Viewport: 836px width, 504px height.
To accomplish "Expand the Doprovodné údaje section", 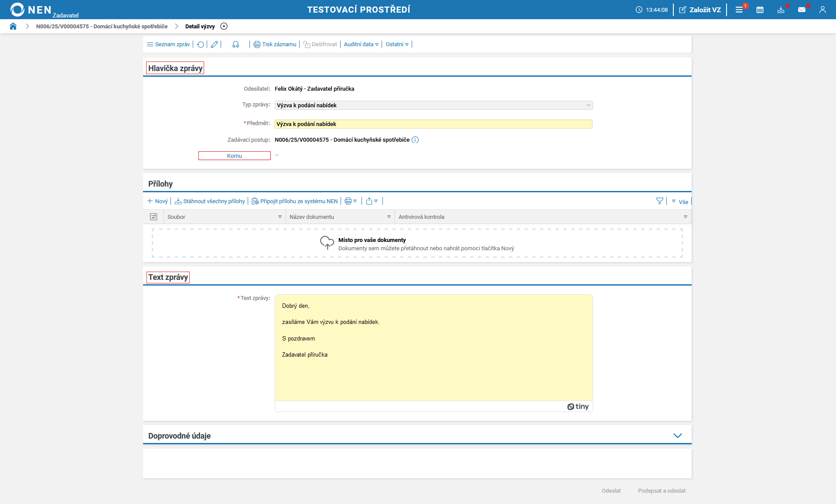I will [x=677, y=436].
